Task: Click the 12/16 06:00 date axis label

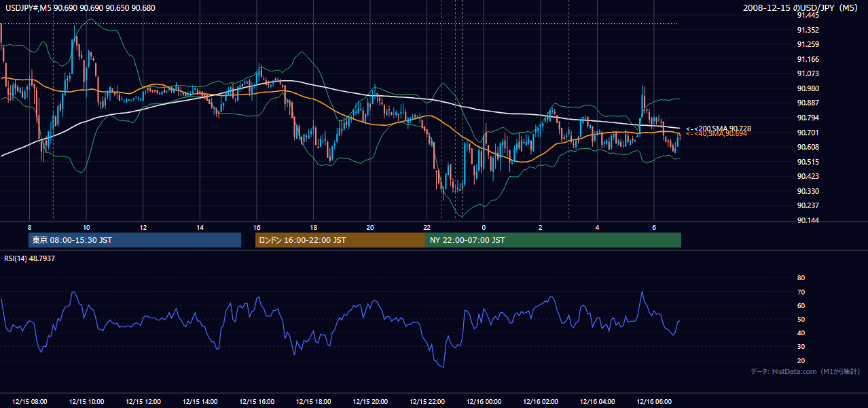Action: tap(654, 402)
